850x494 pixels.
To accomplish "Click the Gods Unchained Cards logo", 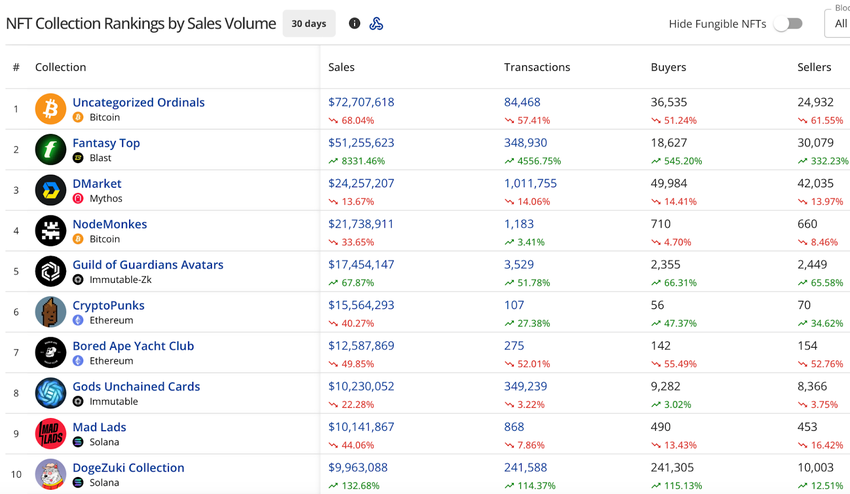I will tap(50, 393).
